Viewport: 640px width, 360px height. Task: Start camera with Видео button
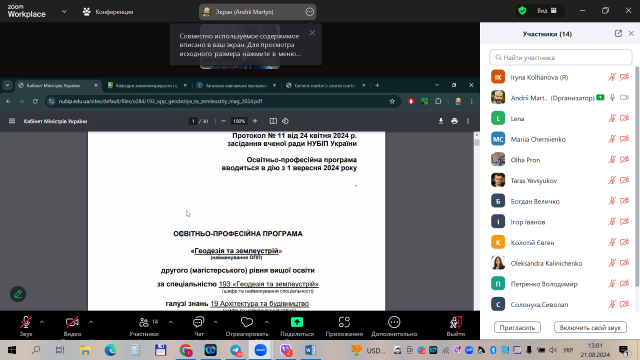tap(72, 326)
